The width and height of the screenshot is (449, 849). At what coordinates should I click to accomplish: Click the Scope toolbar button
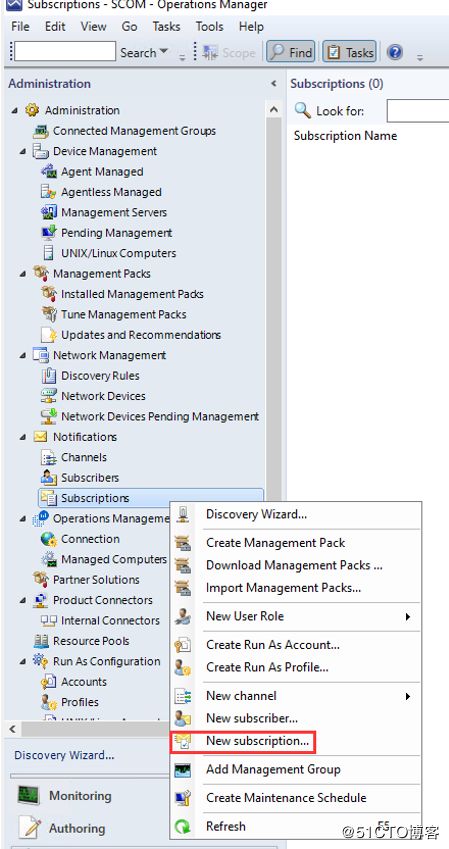tap(229, 53)
